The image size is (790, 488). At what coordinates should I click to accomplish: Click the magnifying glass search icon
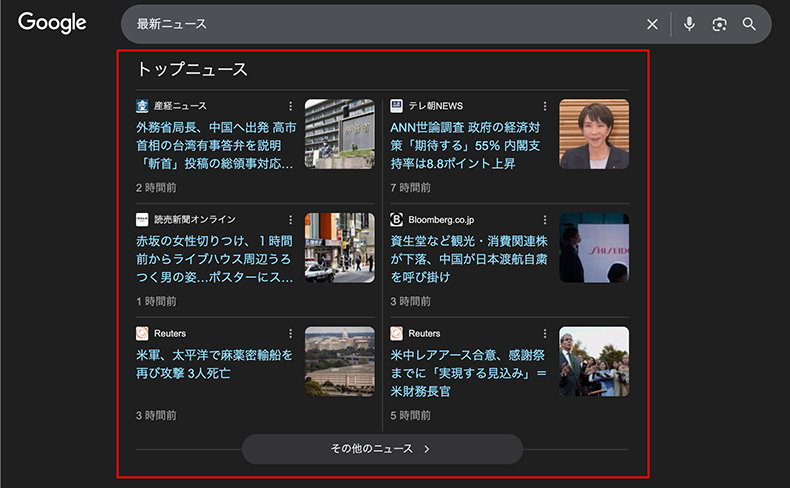(749, 24)
